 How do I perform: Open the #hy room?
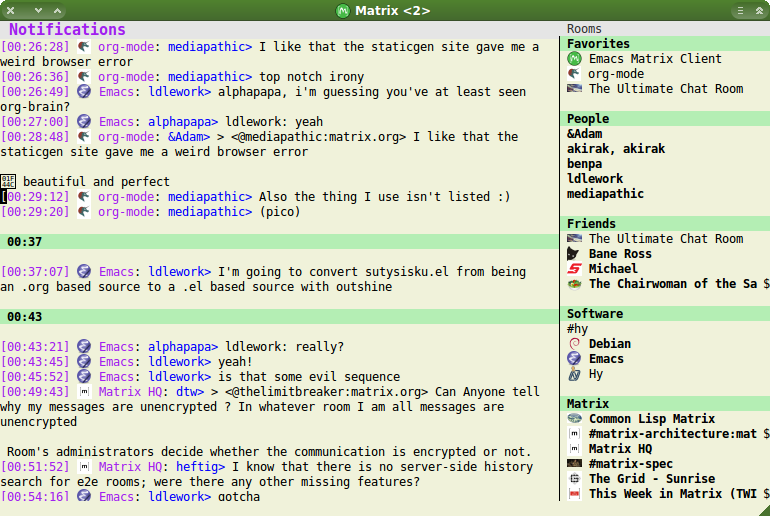[577, 329]
